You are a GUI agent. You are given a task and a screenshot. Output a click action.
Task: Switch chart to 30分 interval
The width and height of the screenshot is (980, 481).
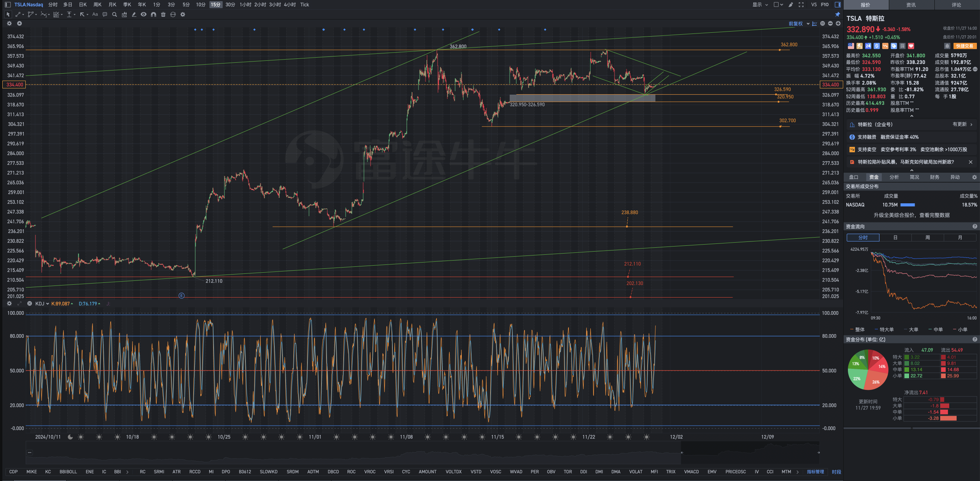point(230,5)
